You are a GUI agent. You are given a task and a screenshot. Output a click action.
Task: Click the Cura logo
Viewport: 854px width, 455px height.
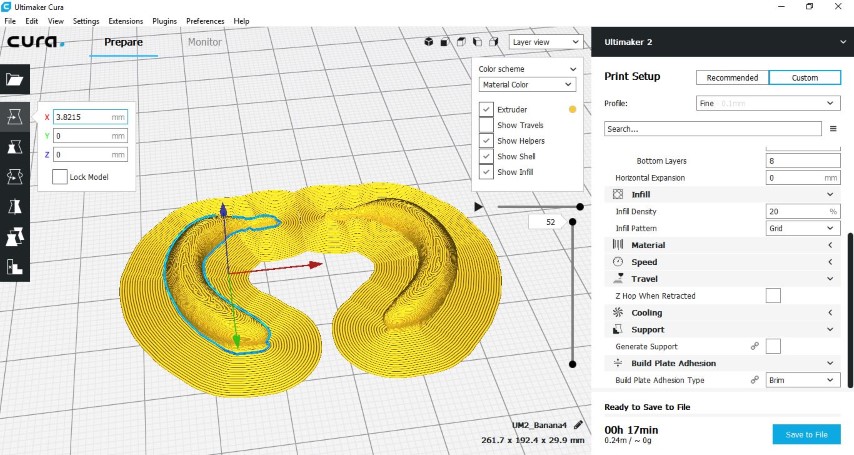(x=35, y=41)
